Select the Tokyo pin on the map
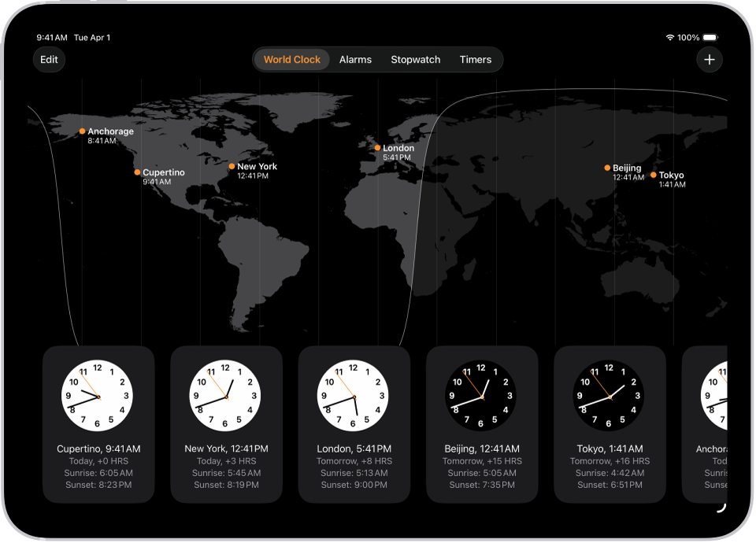Screen dimensions: 756x543 pos(655,176)
